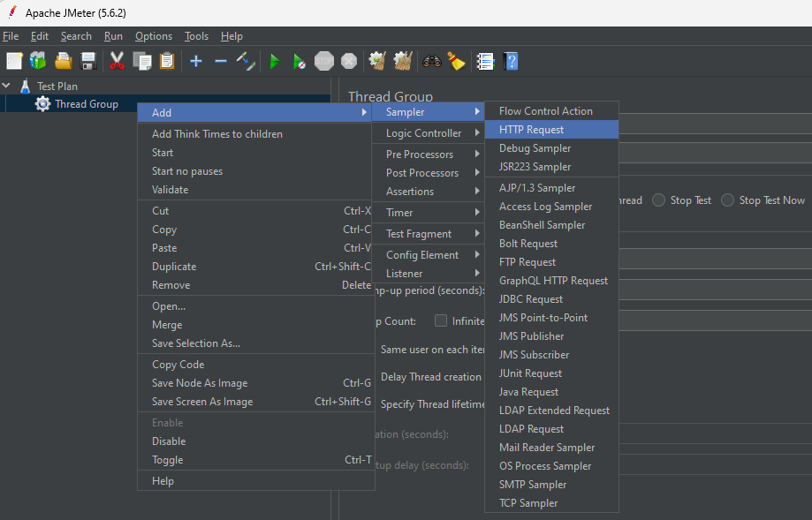Toggle the Infinite loop checkbox
Image resolution: width=812 pixels, height=520 pixels.
441,320
